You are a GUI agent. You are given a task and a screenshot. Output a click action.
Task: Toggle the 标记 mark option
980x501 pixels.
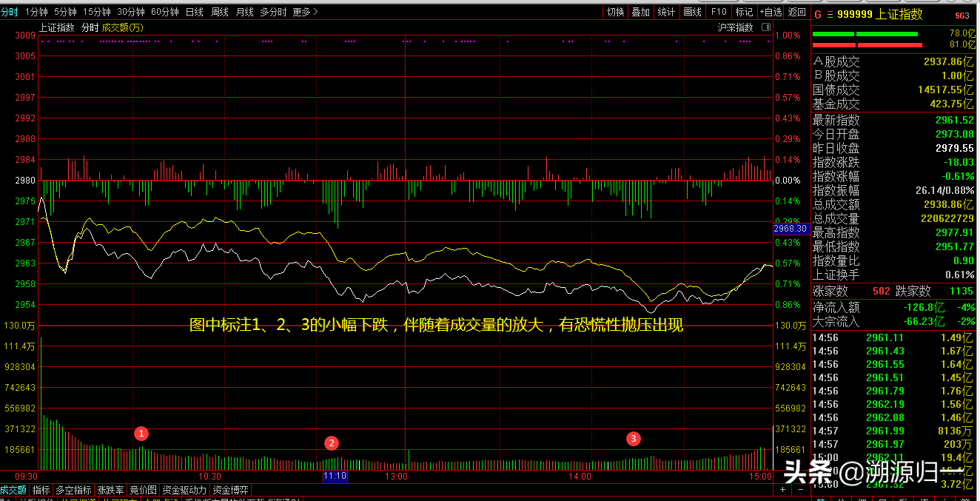click(x=744, y=12)
